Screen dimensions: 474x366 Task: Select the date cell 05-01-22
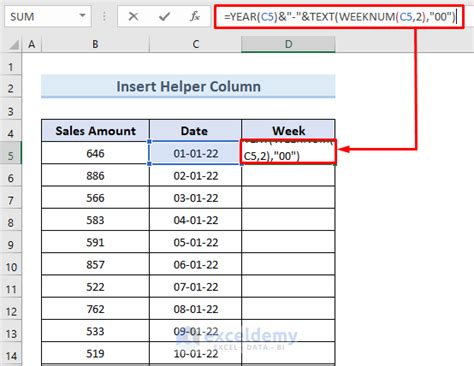coord(196,242)
